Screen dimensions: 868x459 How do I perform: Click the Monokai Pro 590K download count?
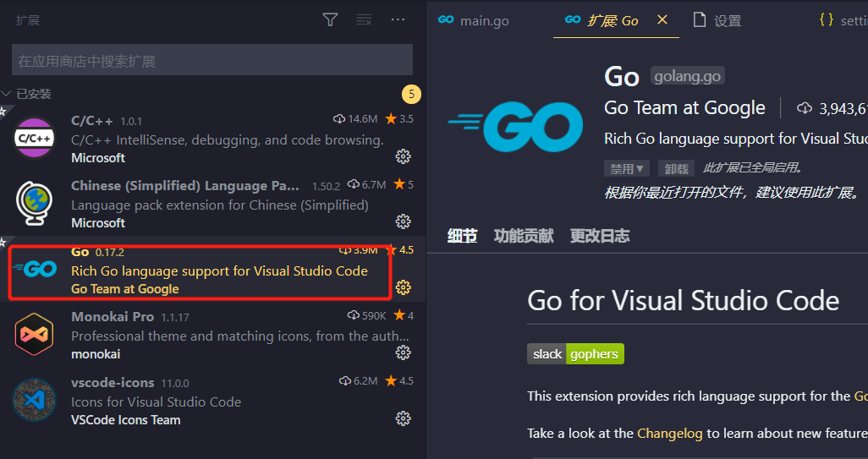coord(366,315)
